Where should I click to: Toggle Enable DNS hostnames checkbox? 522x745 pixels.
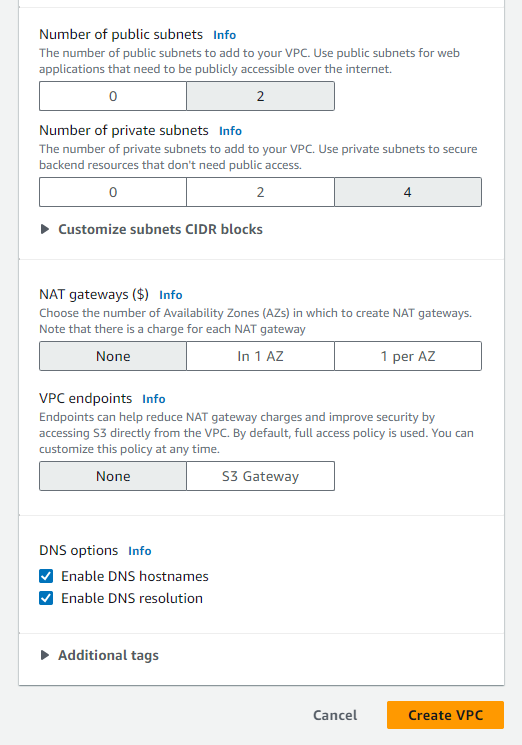click(46, 576)
